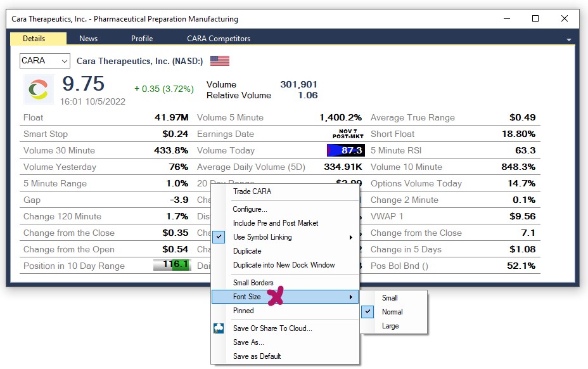Viewport: 588px width, 369px height.
Task: Click the US flag icon
Action: [x=220, y=61]
